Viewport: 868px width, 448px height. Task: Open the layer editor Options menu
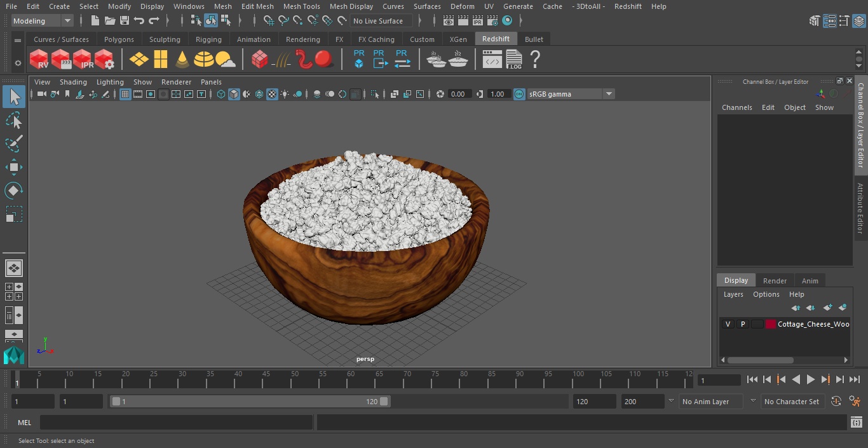766,294
